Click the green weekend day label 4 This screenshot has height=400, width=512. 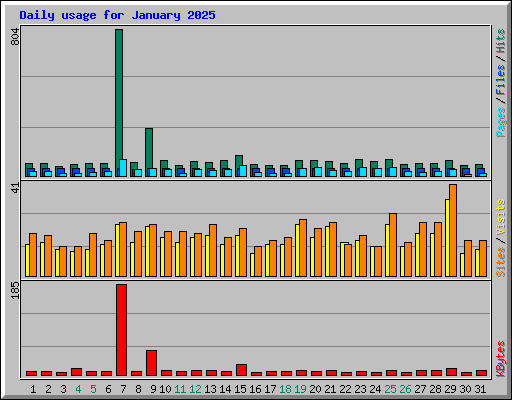click(x=78, y=389)
